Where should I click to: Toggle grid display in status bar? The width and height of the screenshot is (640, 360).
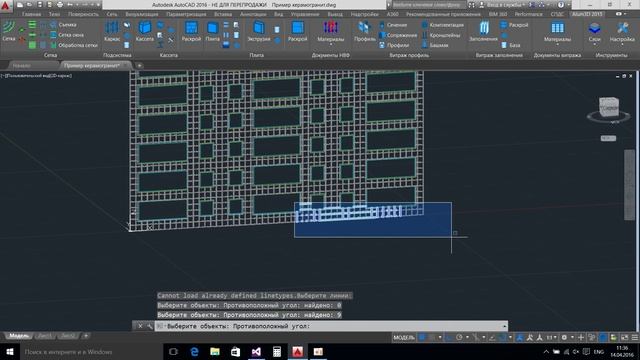point(423,338)
